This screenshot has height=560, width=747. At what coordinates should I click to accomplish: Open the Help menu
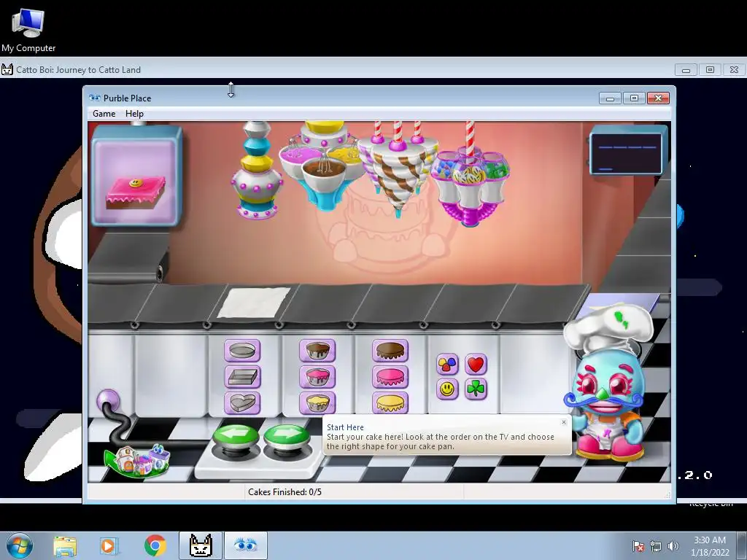134,113
